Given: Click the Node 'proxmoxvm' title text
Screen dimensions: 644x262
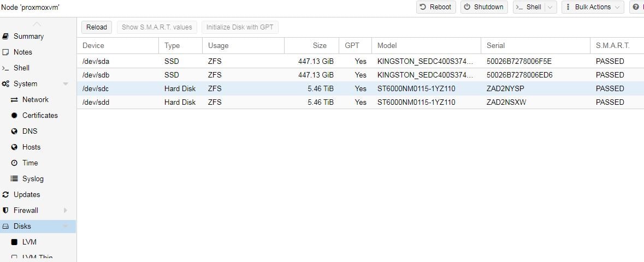Looking at the screenshot, I should 31,8.
